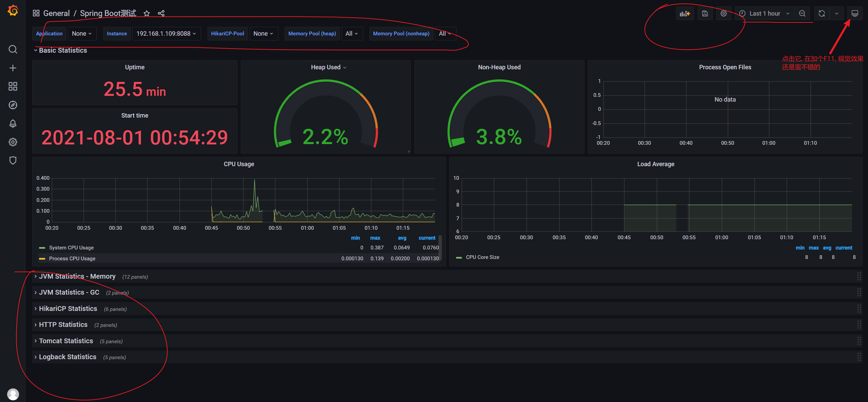Click the Create (+) icon in sidebar
The height and width of the screenshot is (402, 868).
click(13, 68)
